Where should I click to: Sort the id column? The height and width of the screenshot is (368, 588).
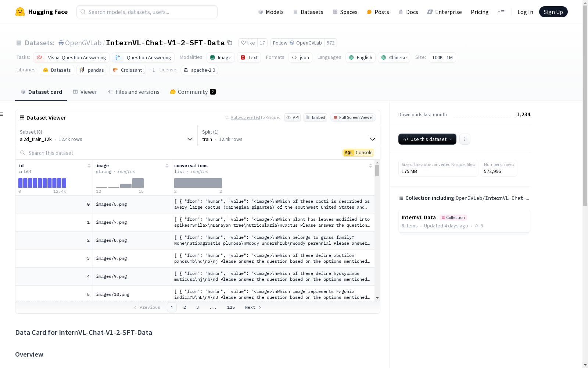(89, 166)
